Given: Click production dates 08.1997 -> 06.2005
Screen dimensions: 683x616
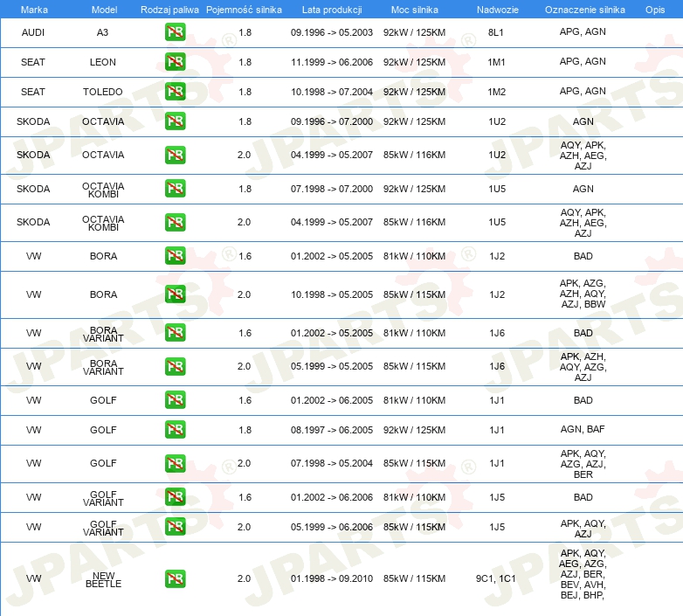Looking at the screenshot, I should click(332, 430).
